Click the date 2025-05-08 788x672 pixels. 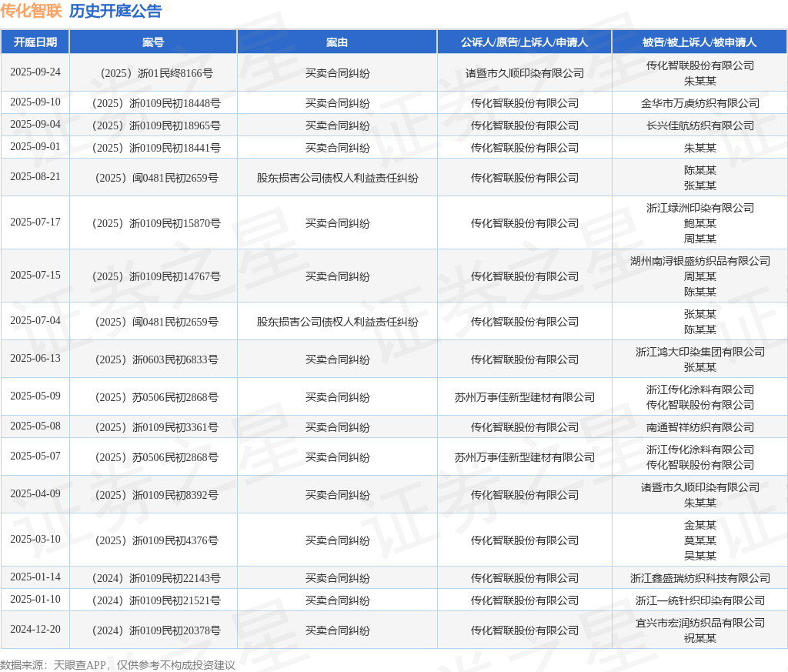tap(35, 426)
